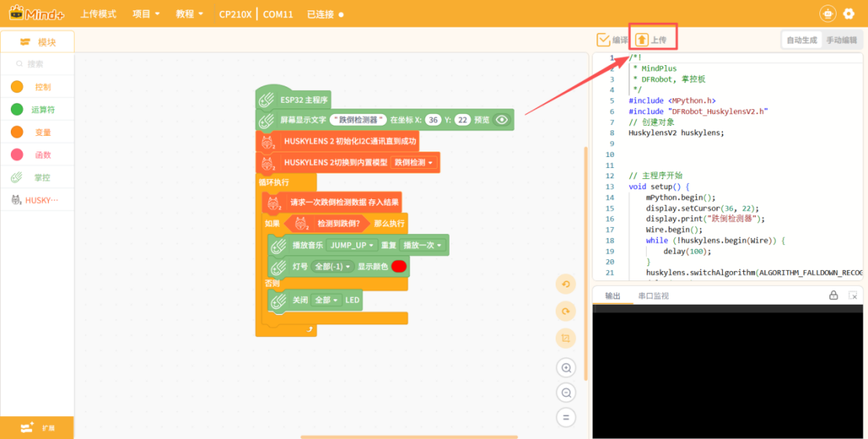Zoom out on the block workspace
The height and width of the screenshot is (439, 868).
[x=565, y=392]
